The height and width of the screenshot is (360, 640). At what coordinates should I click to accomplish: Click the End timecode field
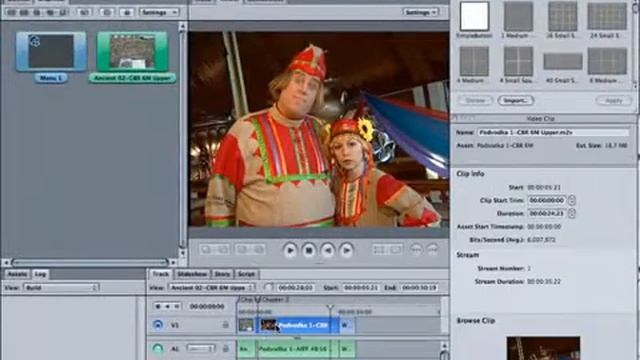[x=420, y=288]
